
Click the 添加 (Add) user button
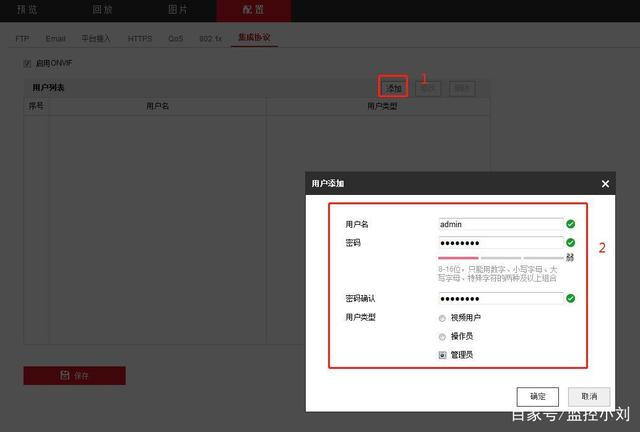click(x=393, y=88)
